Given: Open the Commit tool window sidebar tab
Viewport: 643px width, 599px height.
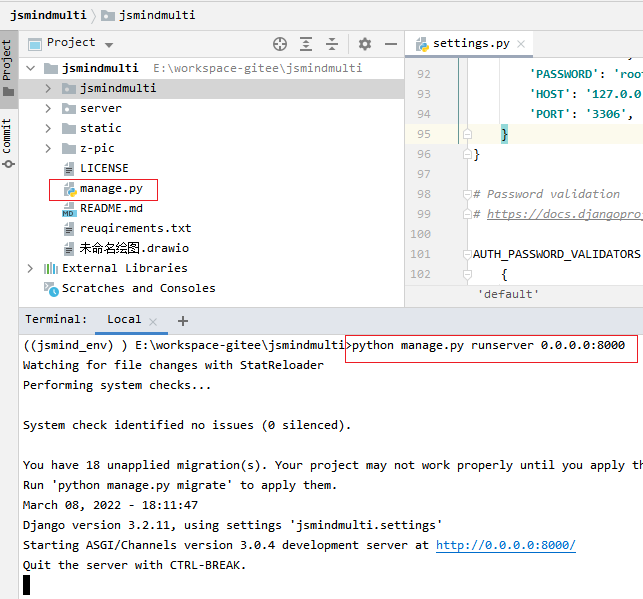Looking at the screenshot, I should (x=9, y=142).
